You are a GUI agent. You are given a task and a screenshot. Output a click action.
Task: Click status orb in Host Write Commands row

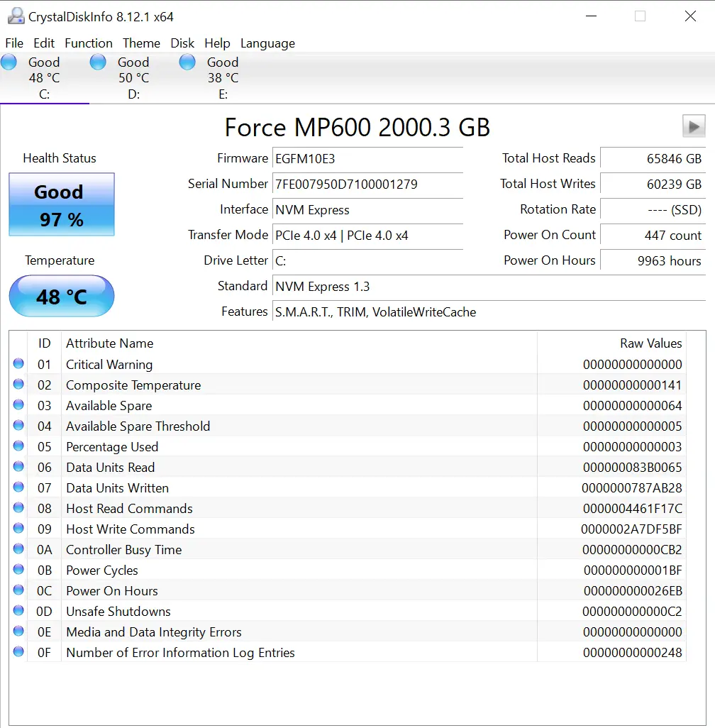coord(18,528)
